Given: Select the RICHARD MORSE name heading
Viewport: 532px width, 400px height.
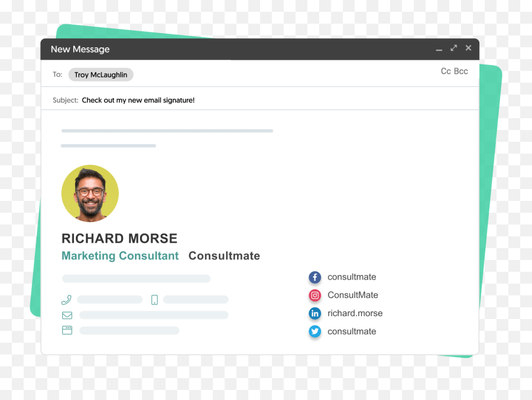Looking at the screenshot, I should [x=119, y=238].
